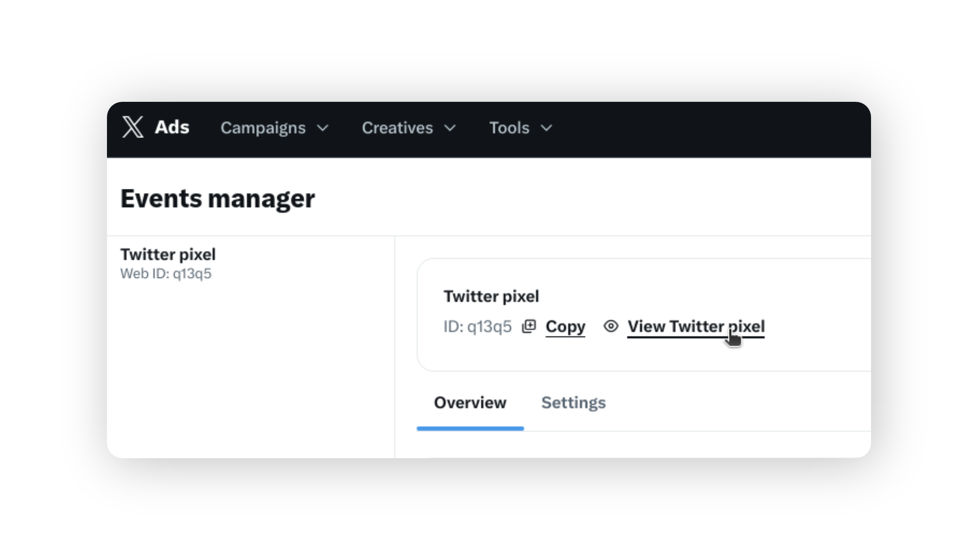
Task: Expand the Tools dropdown chevron
Action: tap(547, 128)
